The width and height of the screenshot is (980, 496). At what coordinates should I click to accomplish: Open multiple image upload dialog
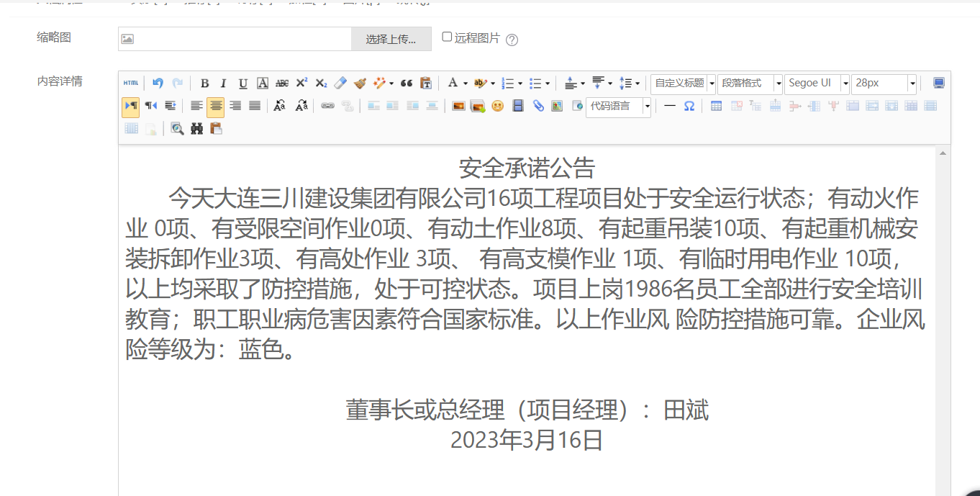click(478, 107)
